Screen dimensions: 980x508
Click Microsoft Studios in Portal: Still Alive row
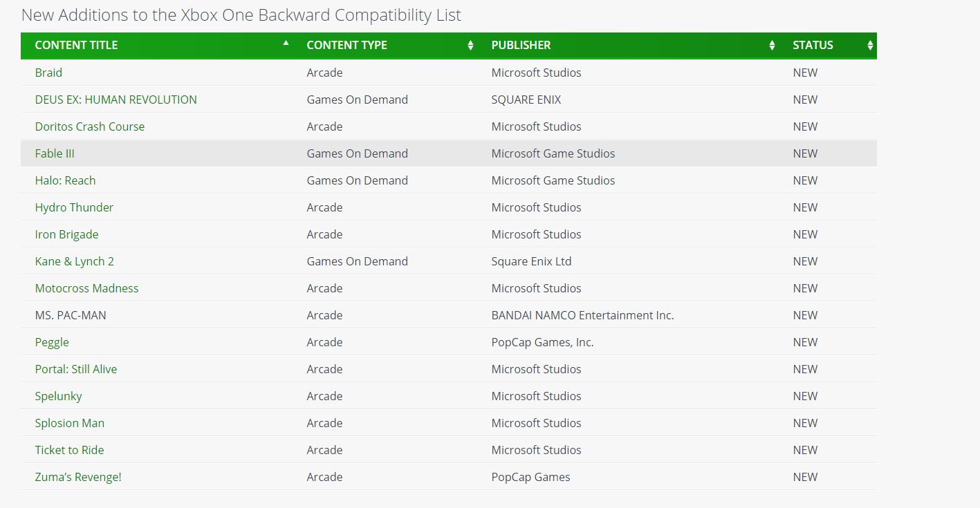[536, 369]
